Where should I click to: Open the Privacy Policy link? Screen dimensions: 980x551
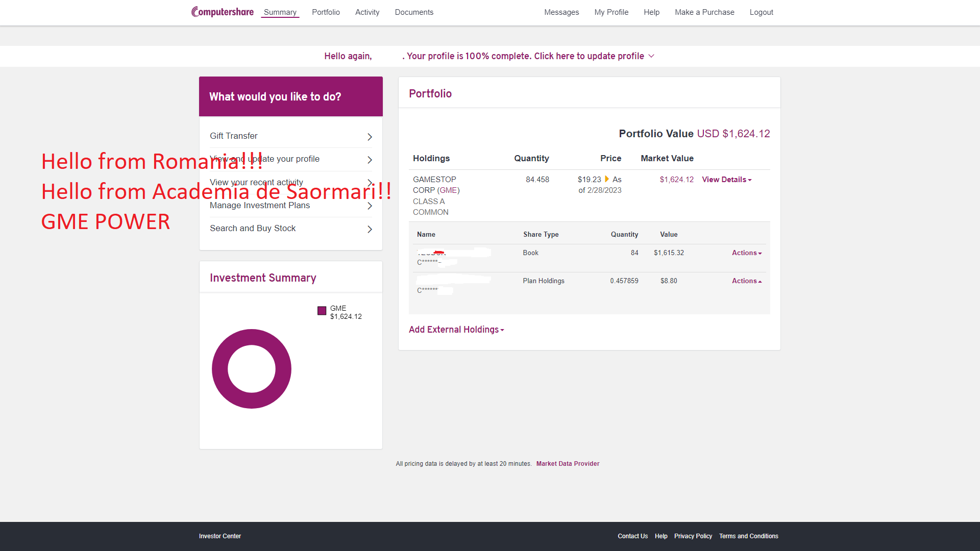click(693, 536)
